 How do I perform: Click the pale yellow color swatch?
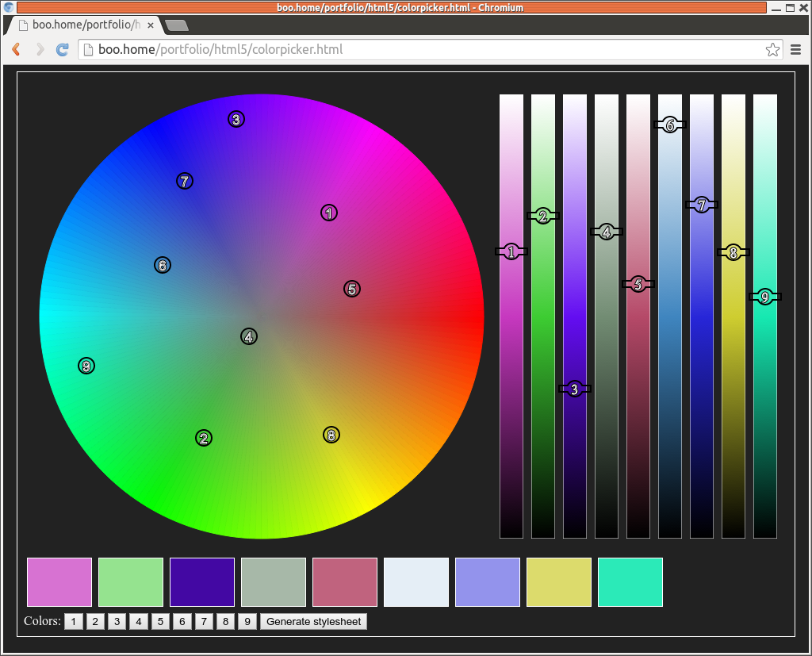click(559, 582)
